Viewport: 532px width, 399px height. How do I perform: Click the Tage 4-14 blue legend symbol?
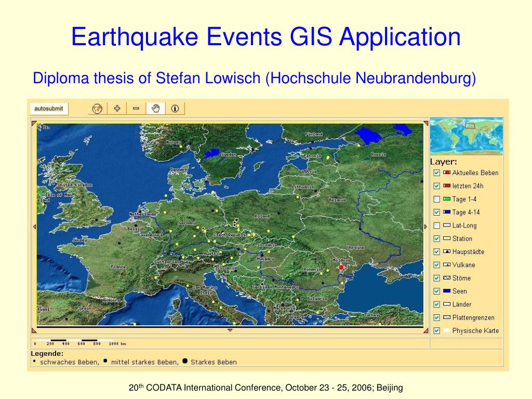[x=447, y=212]
